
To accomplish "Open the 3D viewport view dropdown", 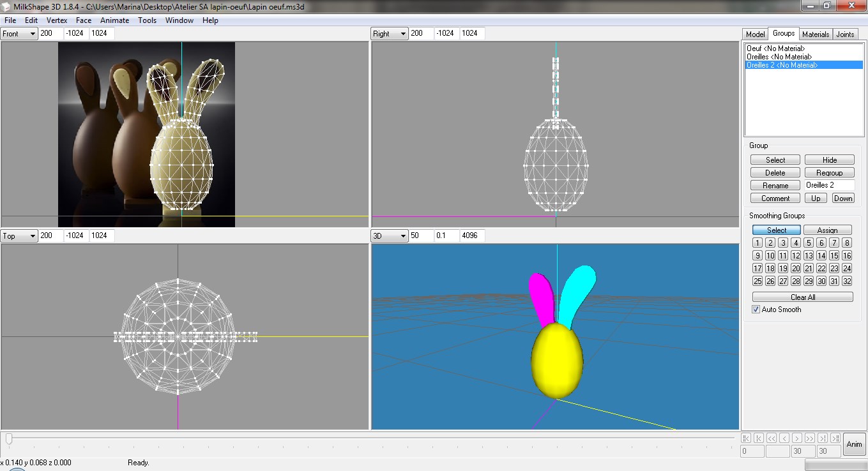I will point(390,236).
